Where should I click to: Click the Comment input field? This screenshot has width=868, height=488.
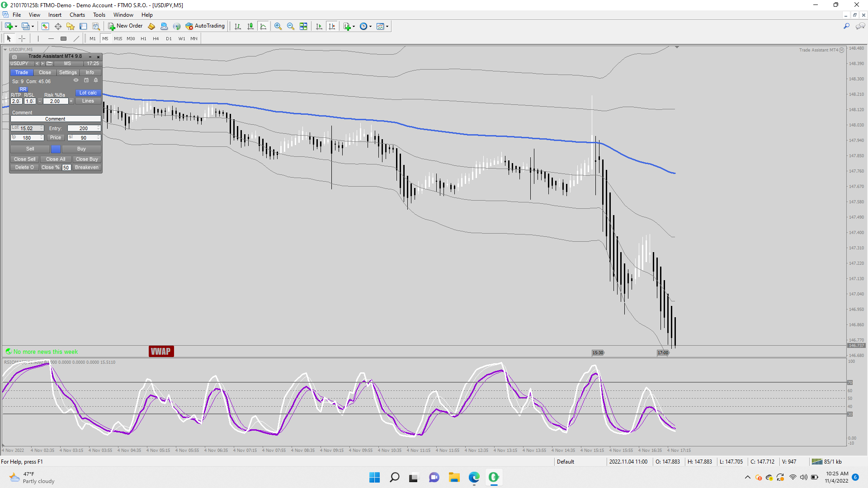pos(55,119)
